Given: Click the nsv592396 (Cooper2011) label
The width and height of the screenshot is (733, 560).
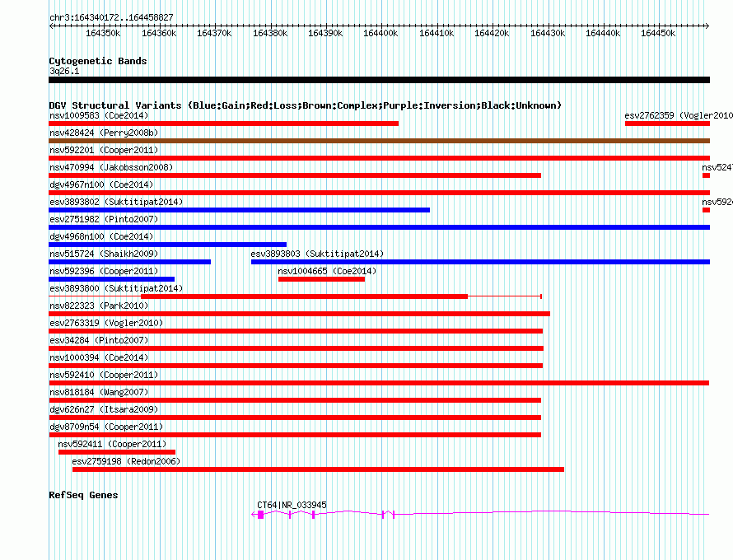Looking at the screenshot, I should (104, 271).
